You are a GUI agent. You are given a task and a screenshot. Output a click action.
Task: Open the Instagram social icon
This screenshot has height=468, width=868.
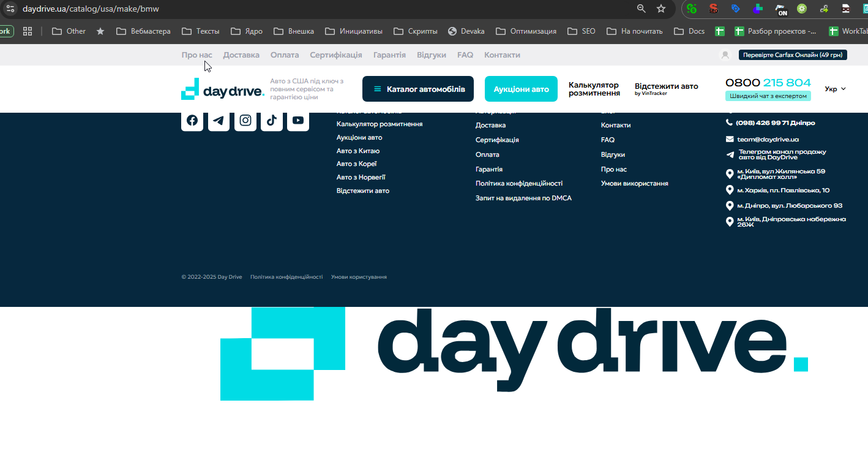(x=245, y=121)
